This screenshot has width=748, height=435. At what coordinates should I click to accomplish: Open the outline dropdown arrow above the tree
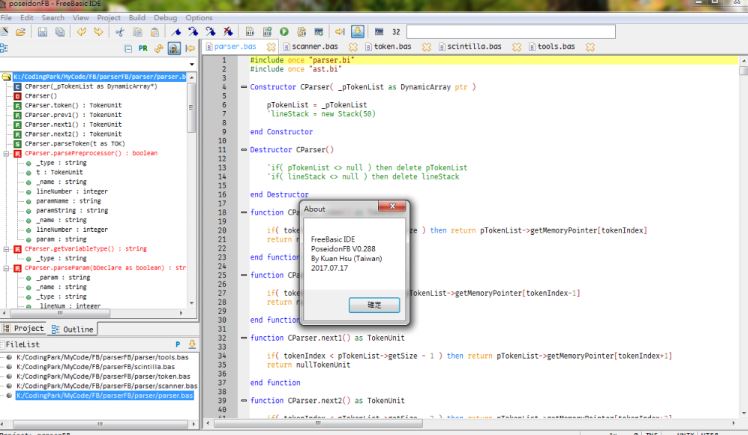pos(192,64)
